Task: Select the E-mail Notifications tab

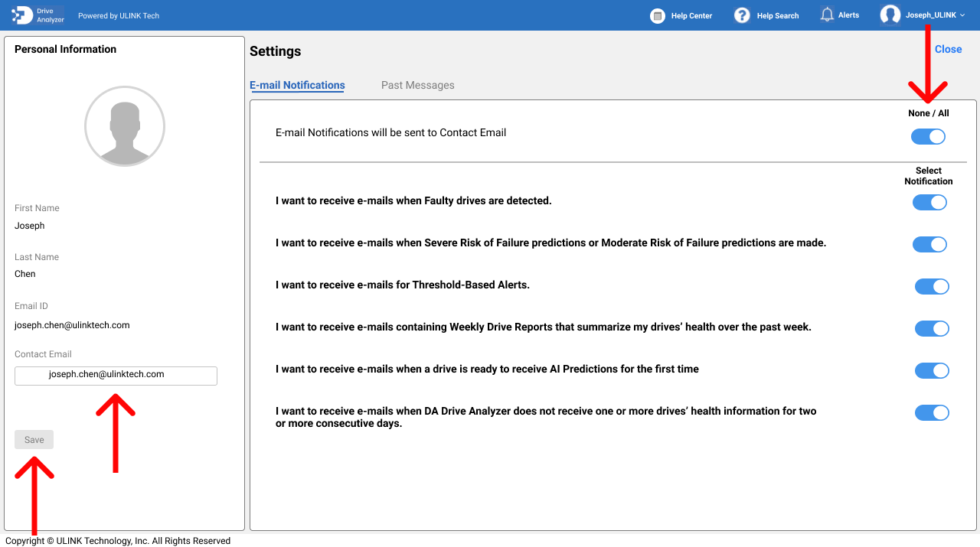Action: [x=297, y=86]
